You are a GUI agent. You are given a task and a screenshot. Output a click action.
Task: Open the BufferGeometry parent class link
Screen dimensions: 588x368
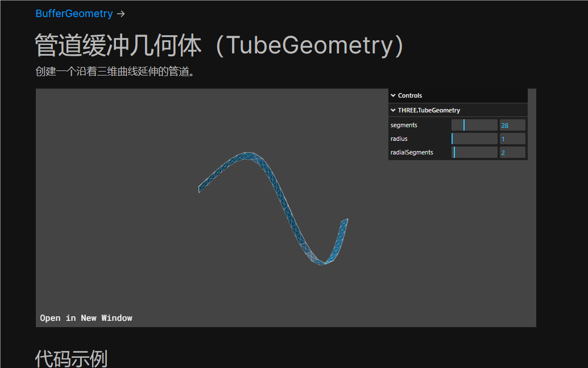[74, 14]
